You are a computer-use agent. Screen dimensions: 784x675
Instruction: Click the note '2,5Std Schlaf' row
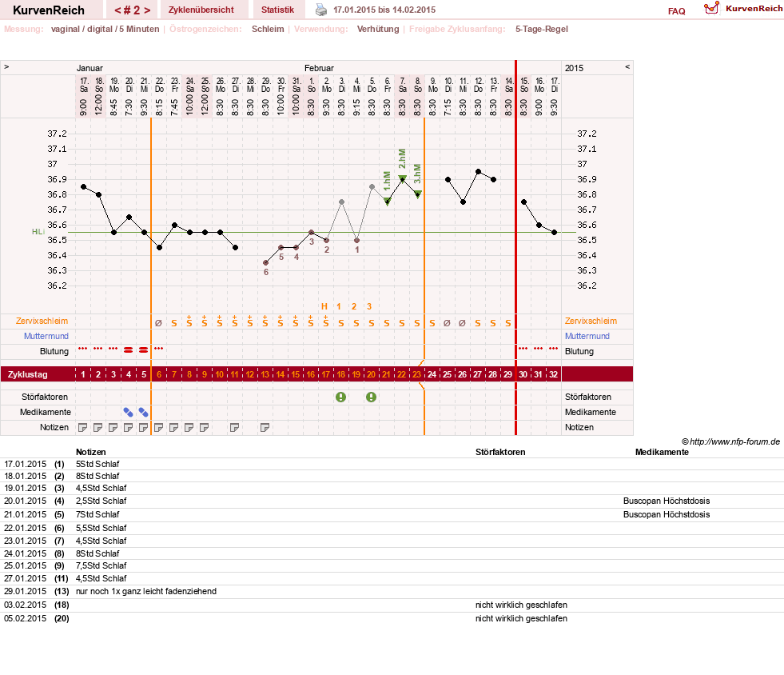coord(101,501)
